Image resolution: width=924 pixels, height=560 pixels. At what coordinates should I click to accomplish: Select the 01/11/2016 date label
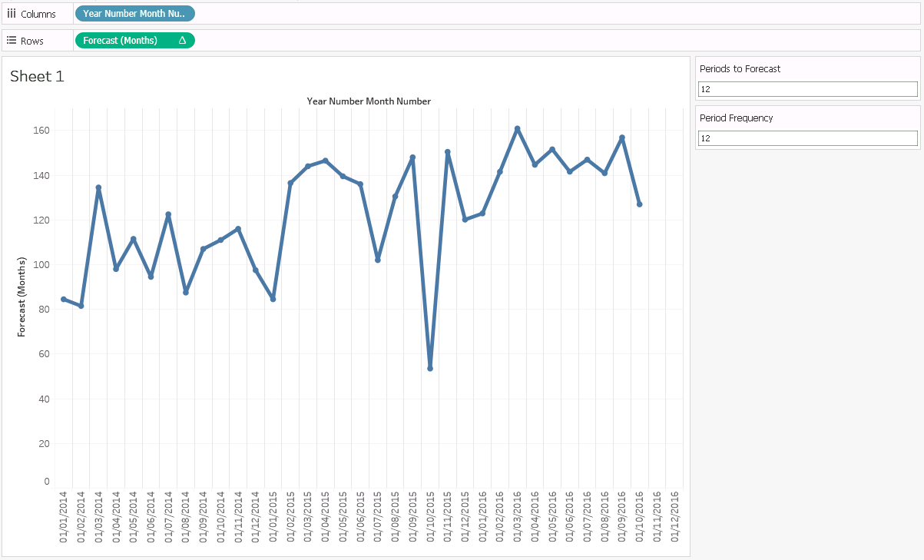pyautogui.click(x=657, y=517)
